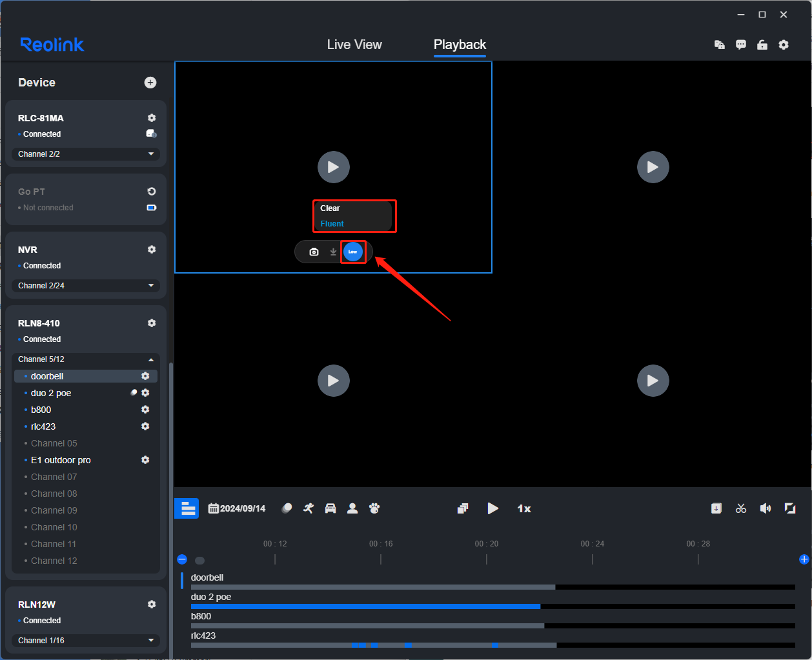Click the speaker volume icon
This screenshot has height=660, width=812.
[x=766, y=508]
